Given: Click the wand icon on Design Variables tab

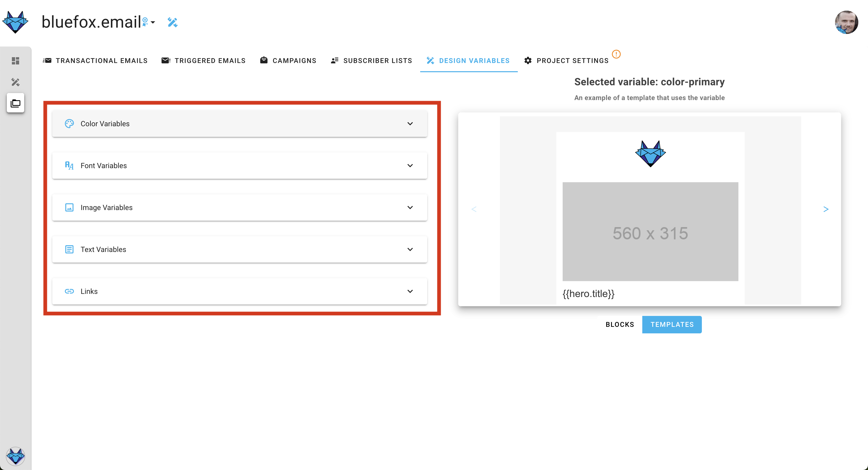Looking at the screenshot, I should 430,60.
